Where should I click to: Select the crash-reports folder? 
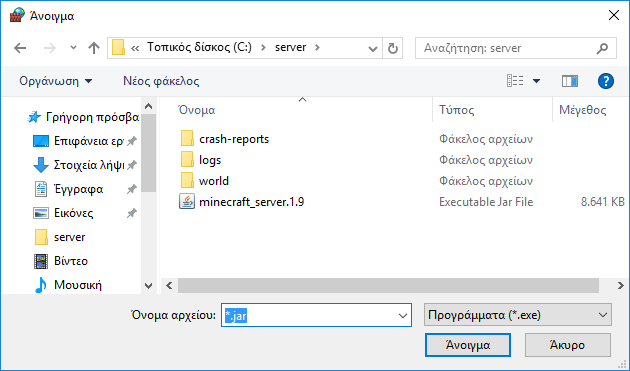point(234,139)
